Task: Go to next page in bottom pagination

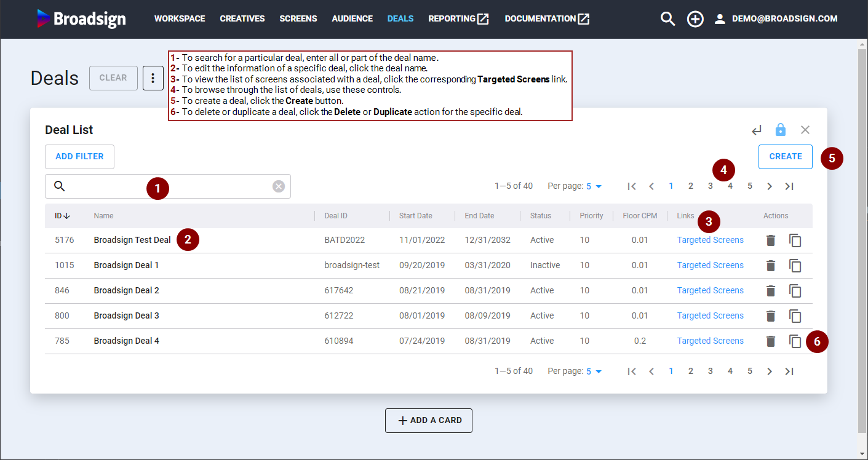Action: 770,371
